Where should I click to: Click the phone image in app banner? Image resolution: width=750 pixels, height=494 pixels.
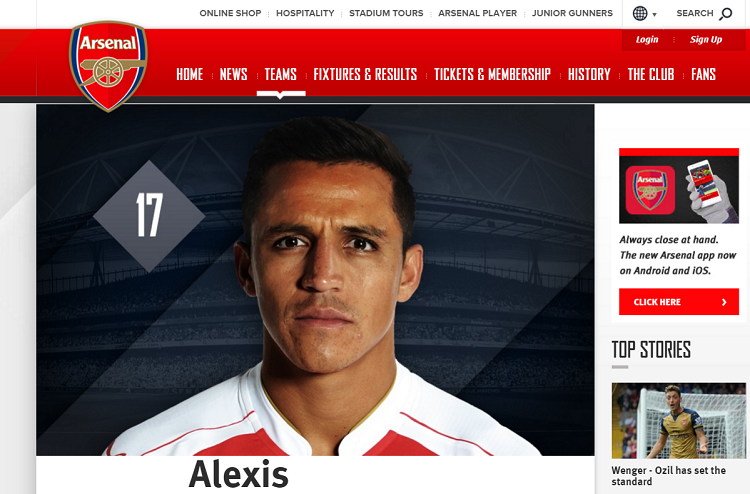[708, 190]
